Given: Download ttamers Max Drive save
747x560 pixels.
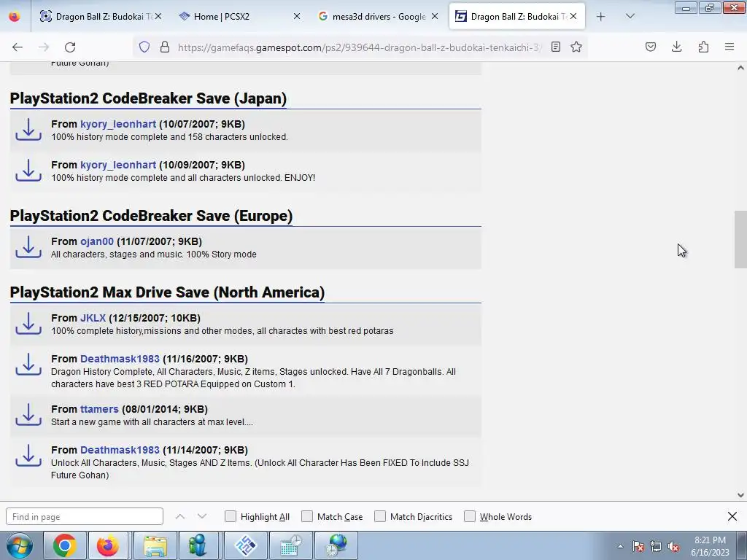Looking at the screenshot, I should click(x=28, y=415).
